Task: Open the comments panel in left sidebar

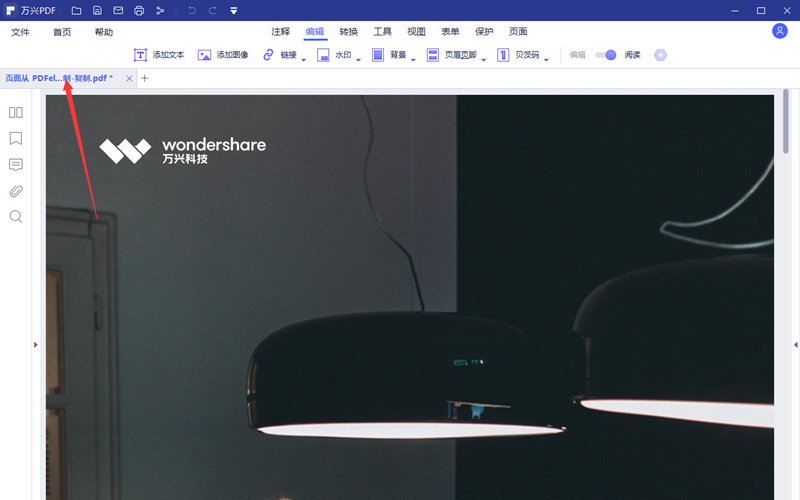Action: [x=16, y=165]
